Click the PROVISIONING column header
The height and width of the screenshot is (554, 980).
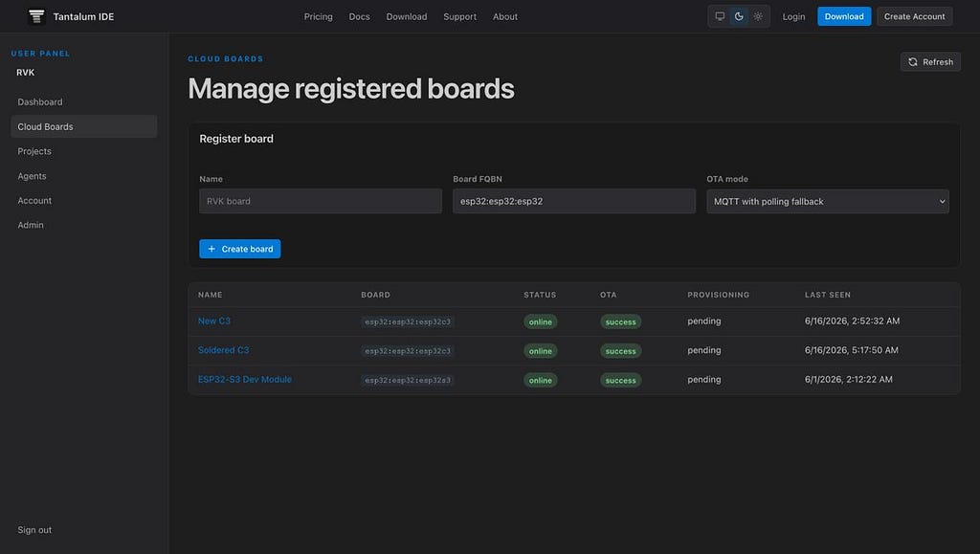pos(718,295)
